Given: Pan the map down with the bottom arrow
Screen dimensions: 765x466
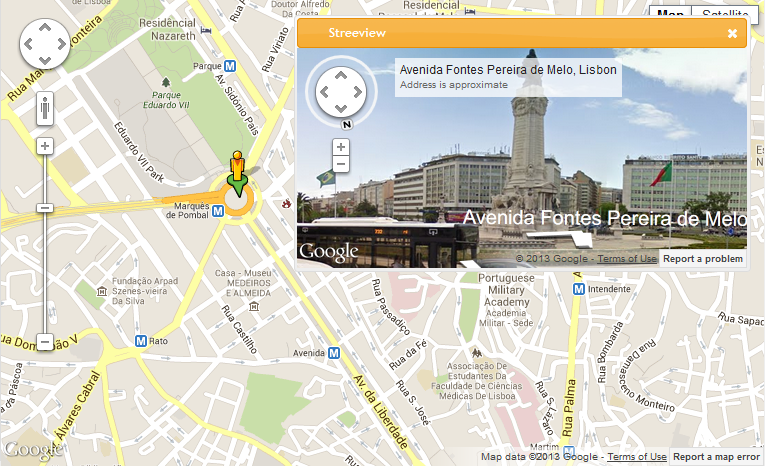Looking at the screenshot, I should (x=45, y=61).
